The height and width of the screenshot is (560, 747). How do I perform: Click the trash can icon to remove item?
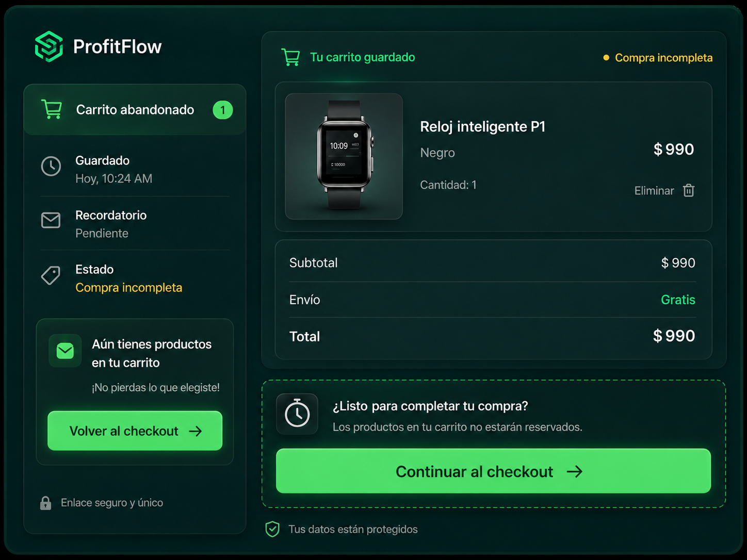[x=689, y=190]
